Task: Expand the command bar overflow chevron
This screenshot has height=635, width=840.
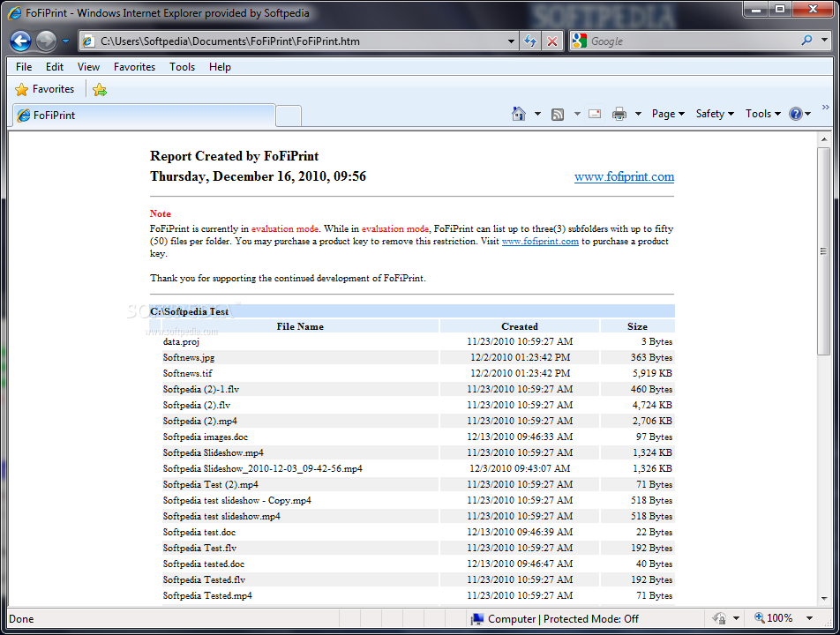Action: [x=825, y=108]
